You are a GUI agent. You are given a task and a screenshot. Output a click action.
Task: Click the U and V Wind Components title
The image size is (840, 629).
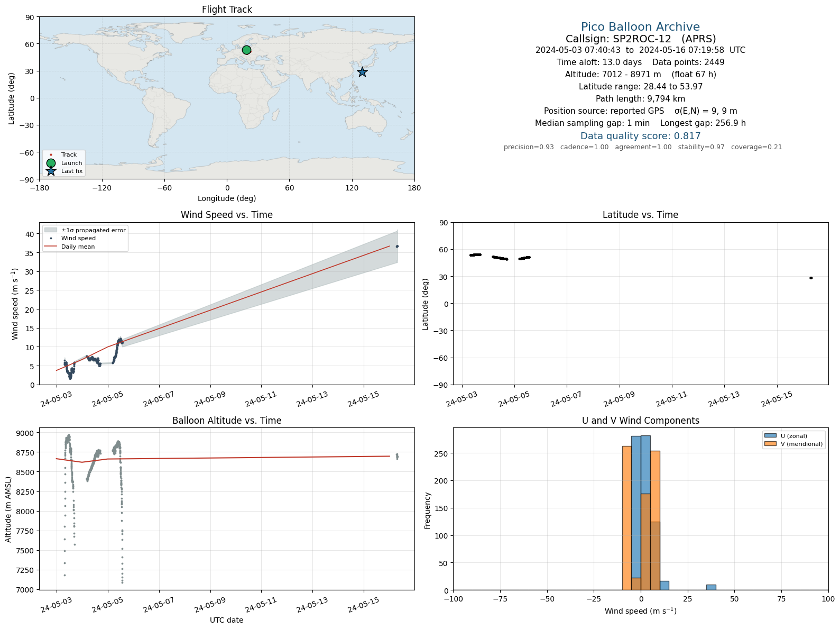pos(640,421)
